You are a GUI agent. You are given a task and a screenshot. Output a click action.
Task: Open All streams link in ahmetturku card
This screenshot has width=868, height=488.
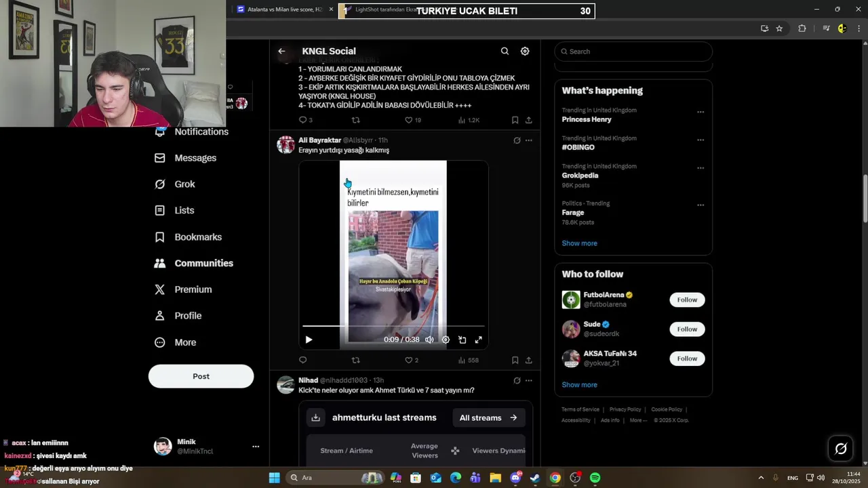click(x=488, y=418)
